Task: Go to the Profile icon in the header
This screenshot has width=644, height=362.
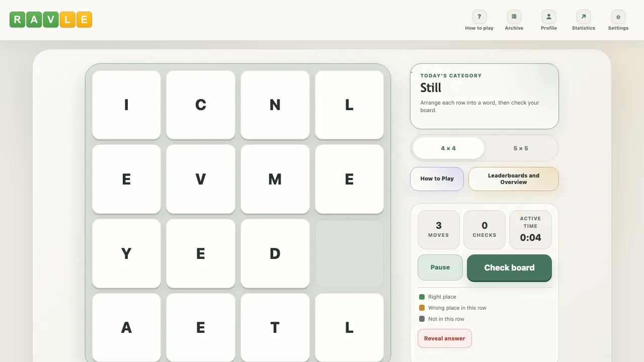Action: 549,17
